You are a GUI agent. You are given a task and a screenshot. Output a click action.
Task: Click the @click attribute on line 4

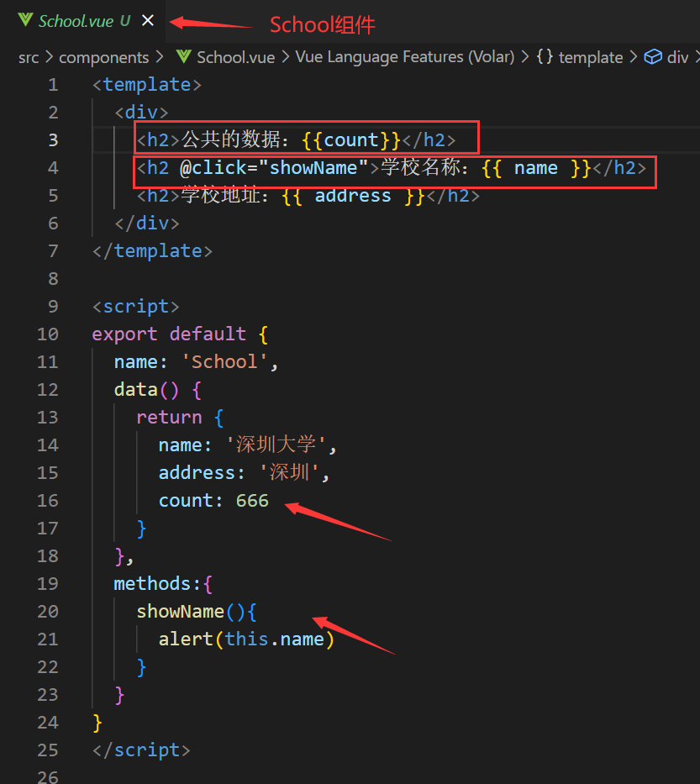pyautogui.click(x=213, y=167)
